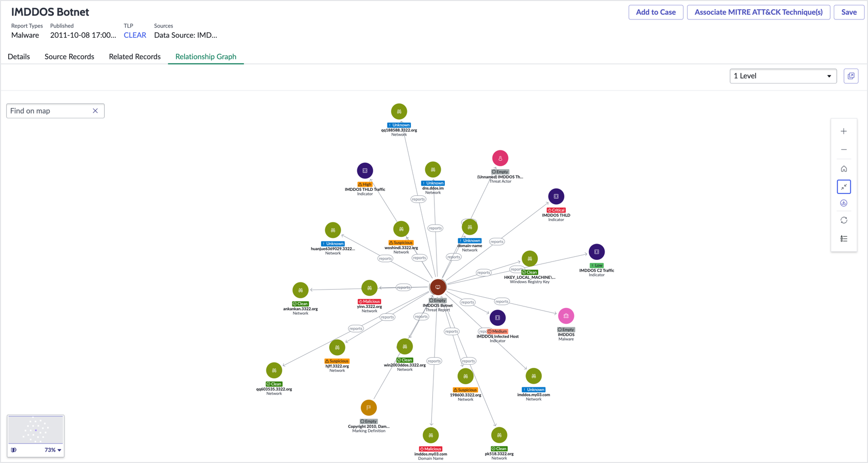Toggle the fit-to-screen collapse arrows icon
868x463 pixels.
tap(843, 187)
